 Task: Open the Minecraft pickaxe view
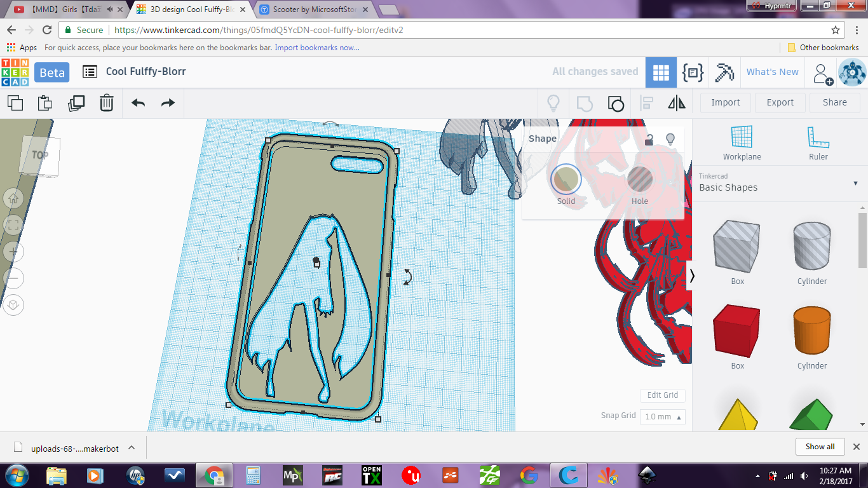point(724,72)
